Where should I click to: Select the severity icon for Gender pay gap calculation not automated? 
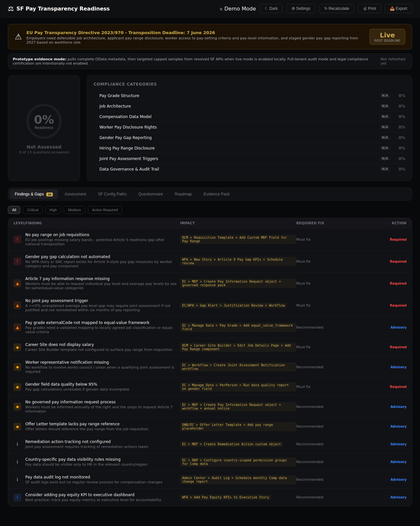tap(17, 261)
